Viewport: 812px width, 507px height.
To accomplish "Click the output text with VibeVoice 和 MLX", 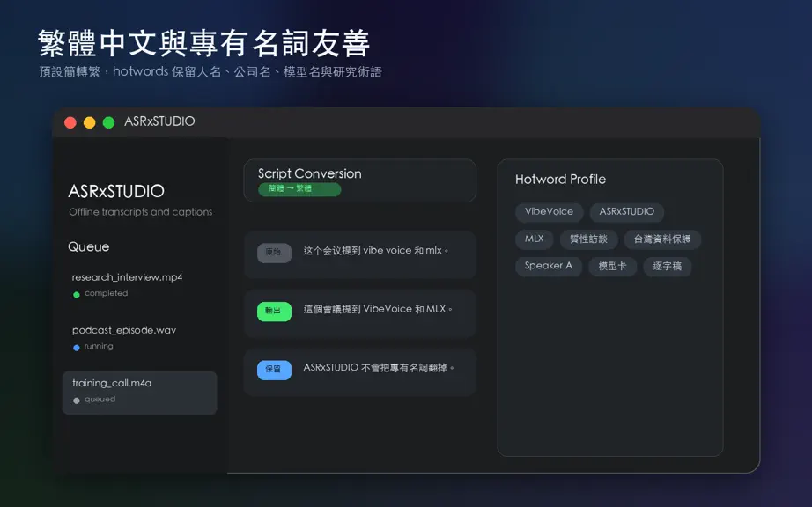I will pos(378,309).
